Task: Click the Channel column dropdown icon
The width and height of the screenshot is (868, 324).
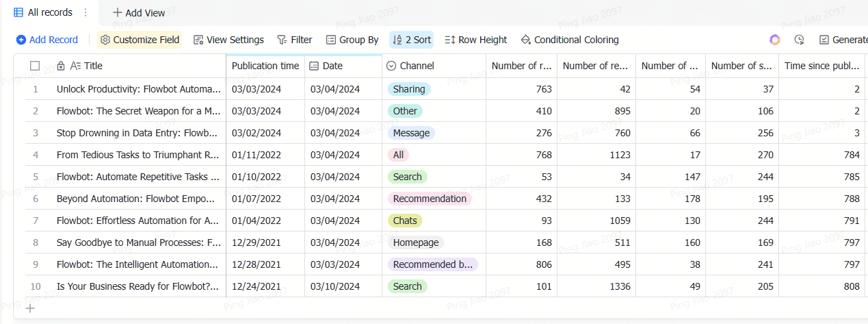Action: (x=391, y=66)
